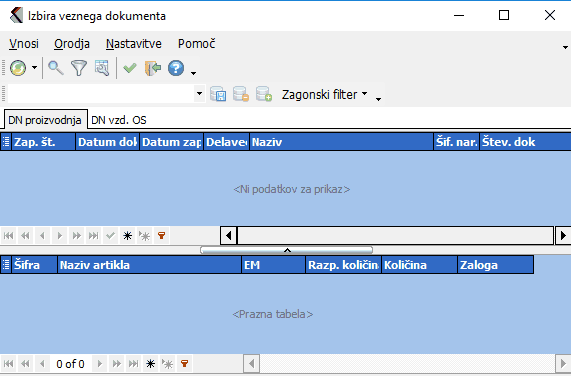Sort by Zaloga column header

(496, 265)
